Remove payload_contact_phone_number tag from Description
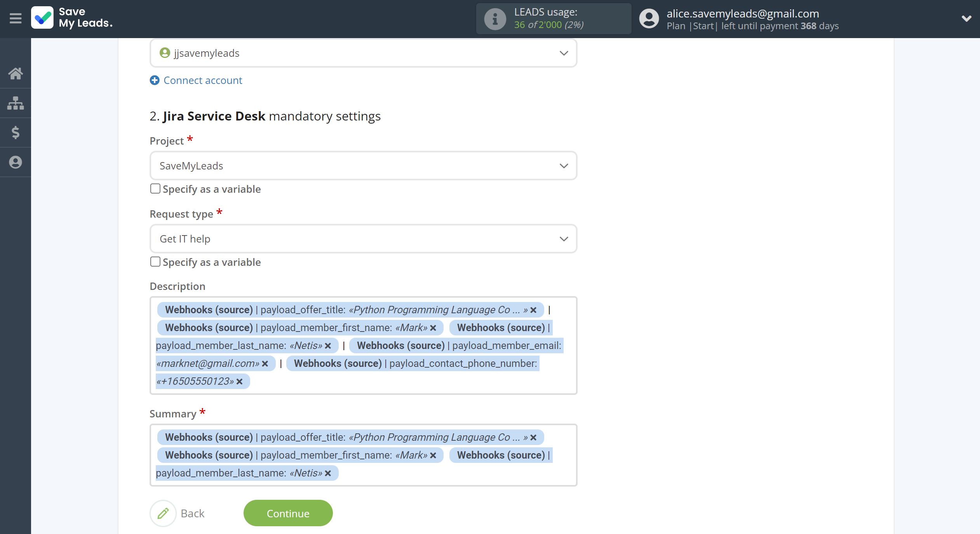The width and height of the screenshot is (980, 534). 239,382
